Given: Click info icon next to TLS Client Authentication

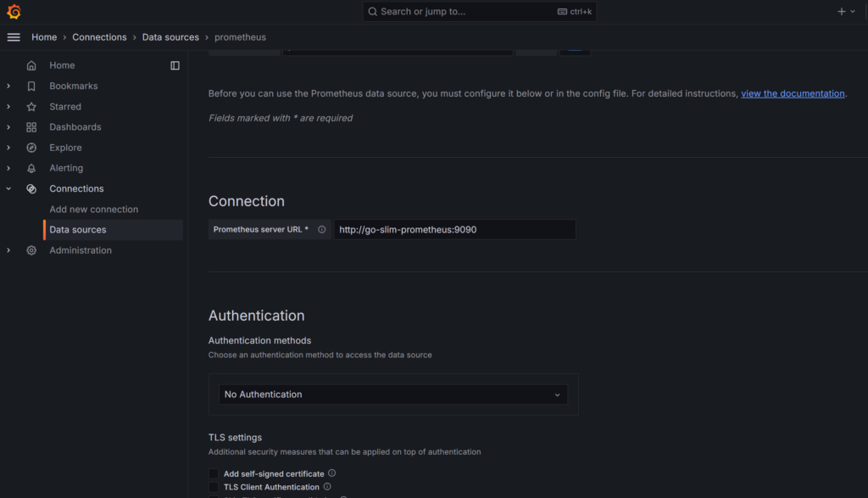Looking at the screenshot, I should point(327,486).
